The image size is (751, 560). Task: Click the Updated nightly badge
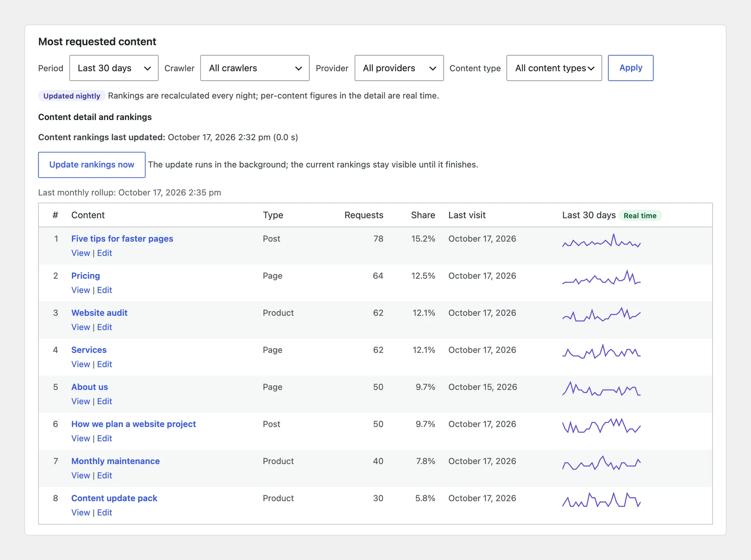[72, 96]
